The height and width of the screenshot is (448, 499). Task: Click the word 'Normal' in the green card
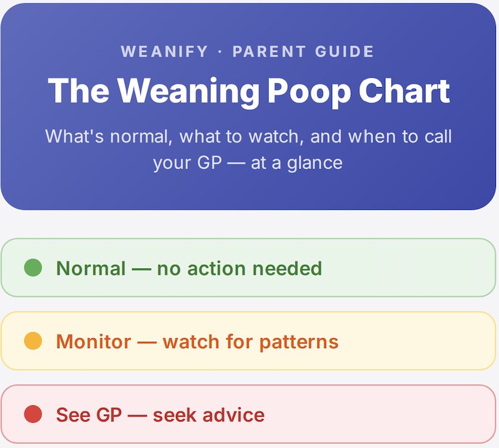point(91,268)
